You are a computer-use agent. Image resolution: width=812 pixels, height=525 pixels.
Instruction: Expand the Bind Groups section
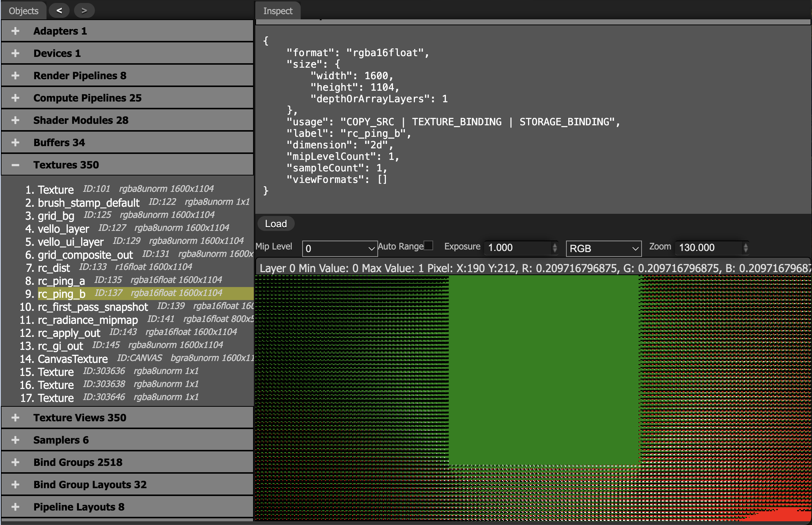tap(15, 462)
